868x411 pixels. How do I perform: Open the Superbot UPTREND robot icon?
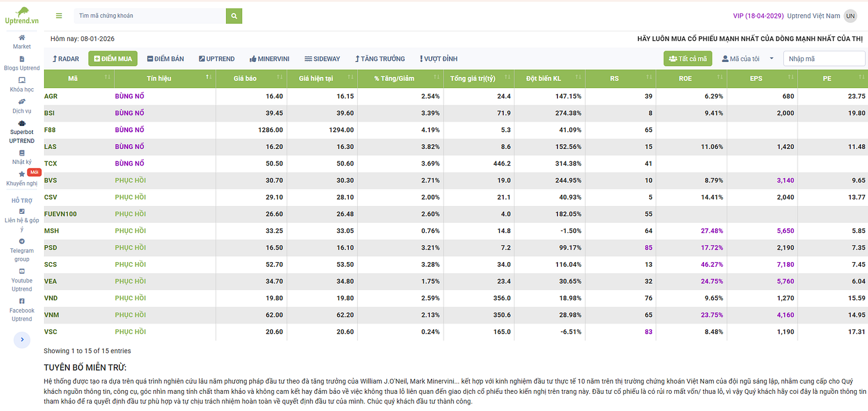pos(22,123)
